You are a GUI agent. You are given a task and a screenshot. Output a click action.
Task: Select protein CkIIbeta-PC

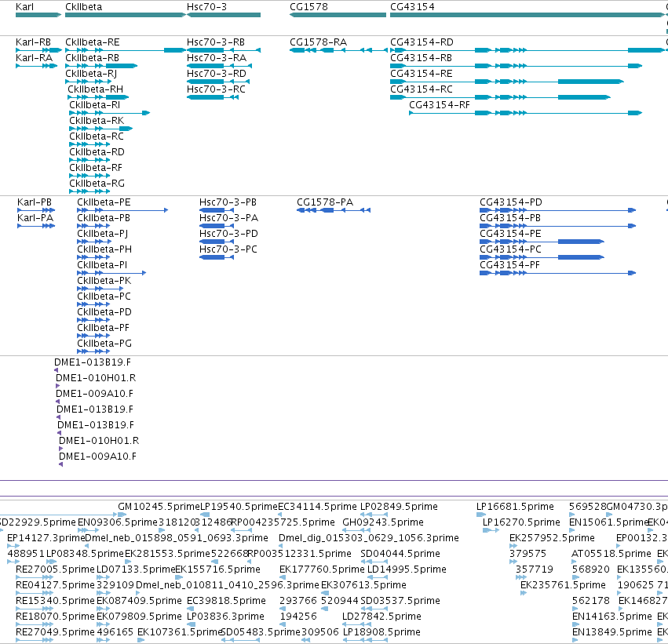coord(104,297)
